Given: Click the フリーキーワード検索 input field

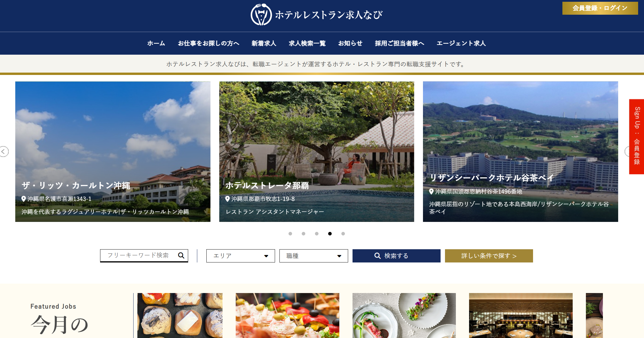Looking at the screenshot, I should pos(138,255).
